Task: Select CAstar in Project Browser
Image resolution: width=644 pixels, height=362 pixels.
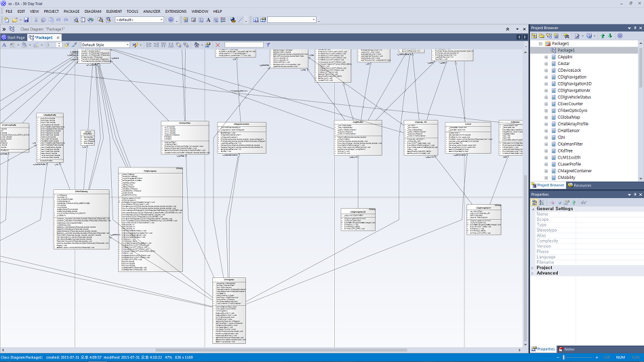Action: coord(563,64)
